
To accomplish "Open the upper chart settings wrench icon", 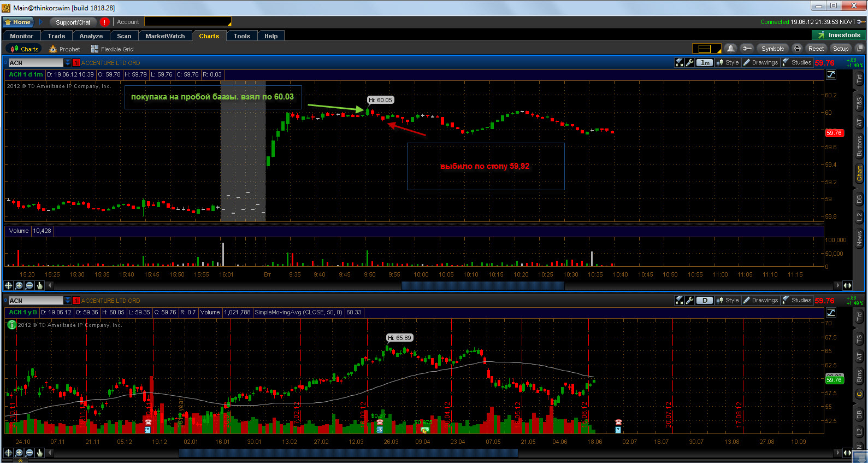I will pyautogui.click(x=690, y=63).
